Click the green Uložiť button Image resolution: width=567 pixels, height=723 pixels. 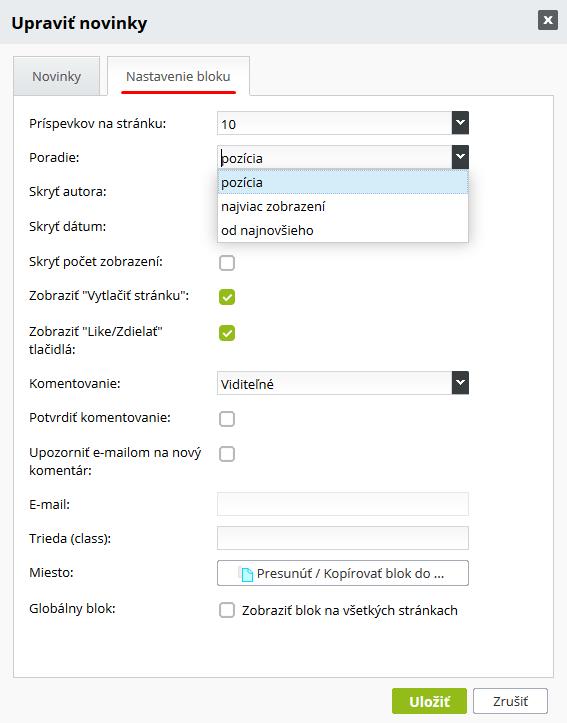pyautogui.click(x=429, y=701)
